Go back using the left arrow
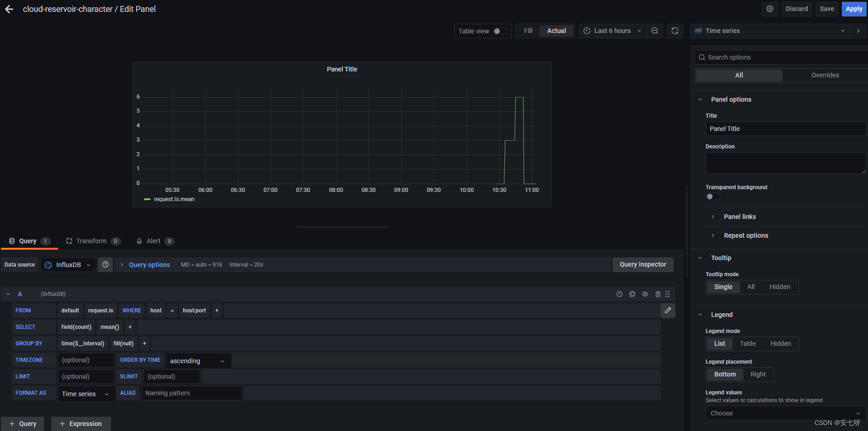868x431 pixels. tap(9, 9)
